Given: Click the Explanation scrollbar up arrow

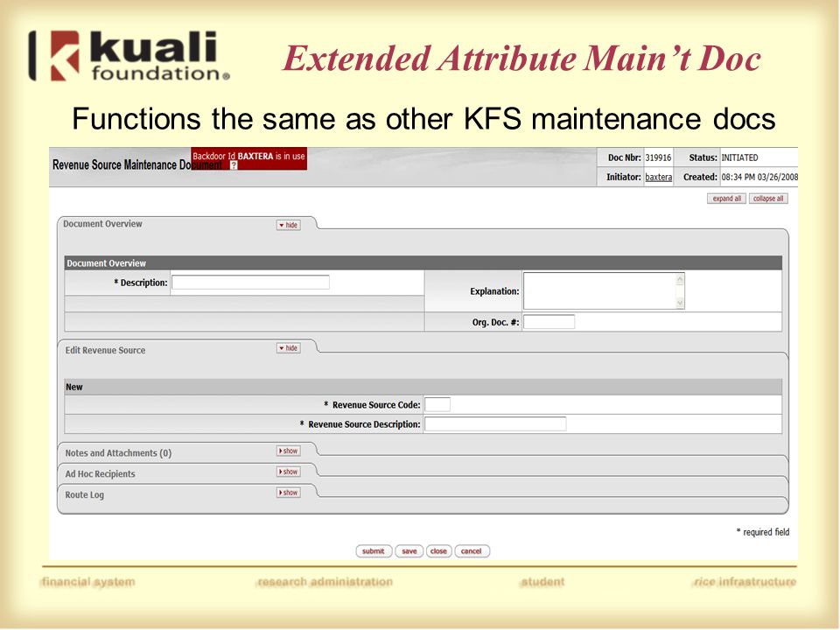Looking at the screenshot, I should [x=680, y=280].
